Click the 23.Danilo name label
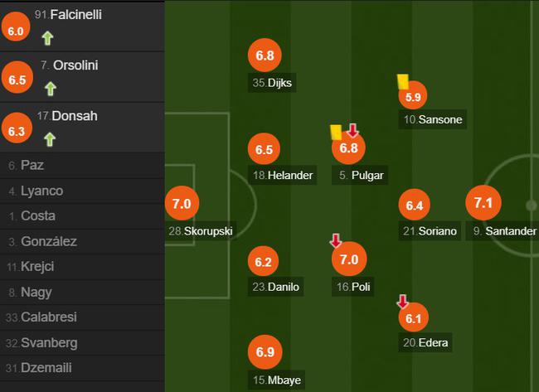539x392 pixels. 276,287
